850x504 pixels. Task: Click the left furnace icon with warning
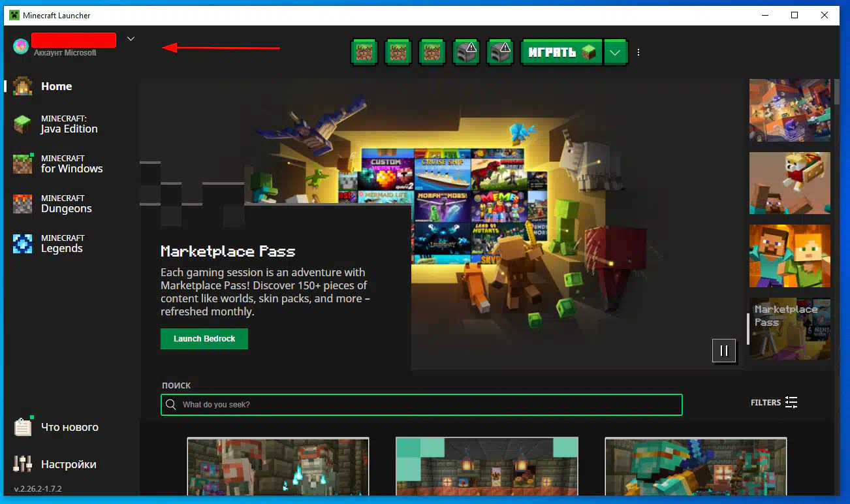point(467,52)
